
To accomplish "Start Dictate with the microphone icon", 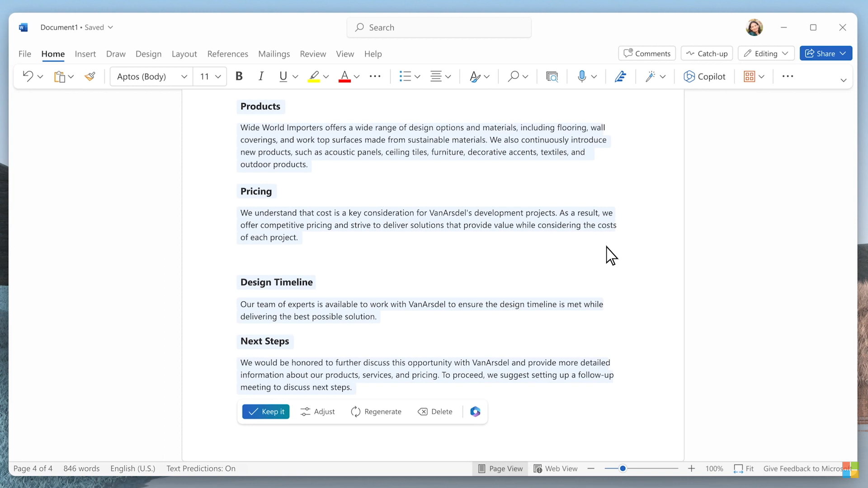I will coord(582,76).
